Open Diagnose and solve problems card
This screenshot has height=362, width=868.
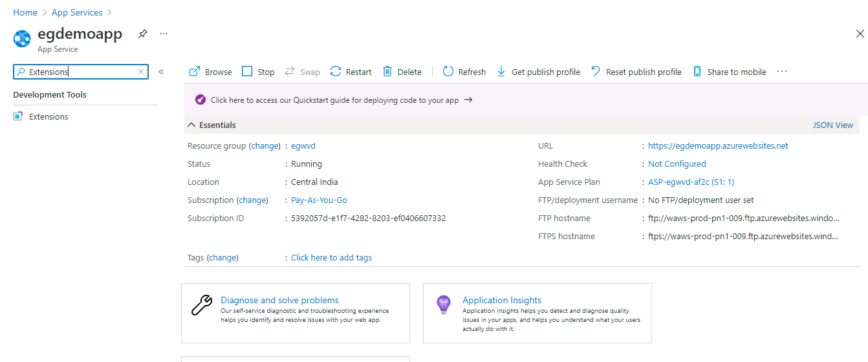point(296,313)
